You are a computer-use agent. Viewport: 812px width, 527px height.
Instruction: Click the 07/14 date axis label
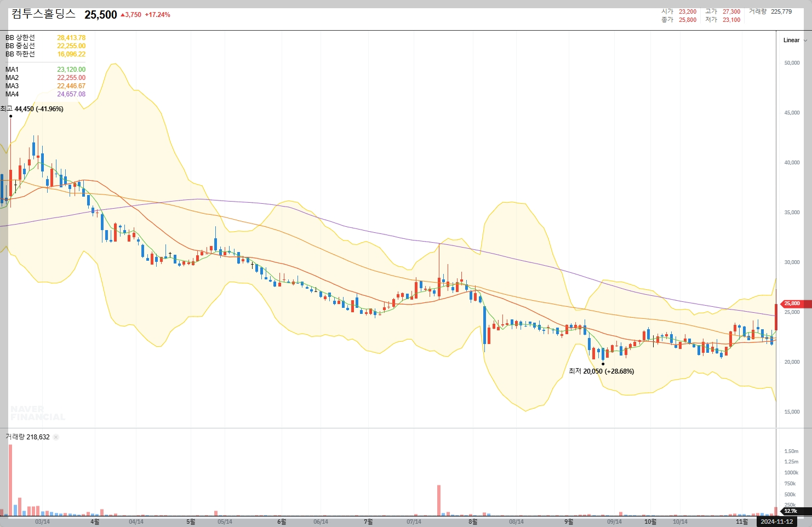(x=414, y=522)
